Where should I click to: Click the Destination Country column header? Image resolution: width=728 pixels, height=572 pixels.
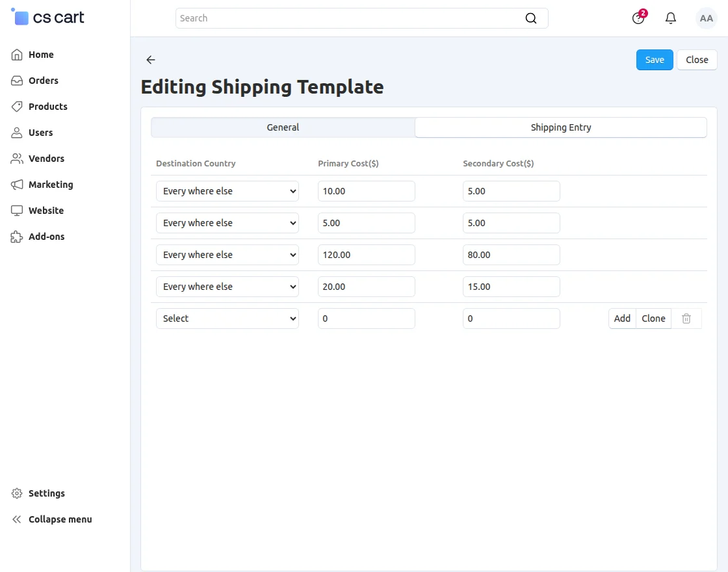pos(196,163)
